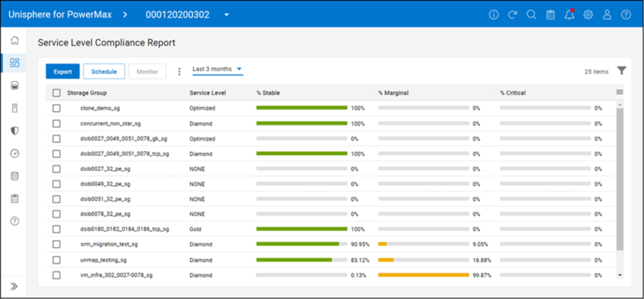
Task: Click the search magnifier icon in header
Action: tap(532, 15)
